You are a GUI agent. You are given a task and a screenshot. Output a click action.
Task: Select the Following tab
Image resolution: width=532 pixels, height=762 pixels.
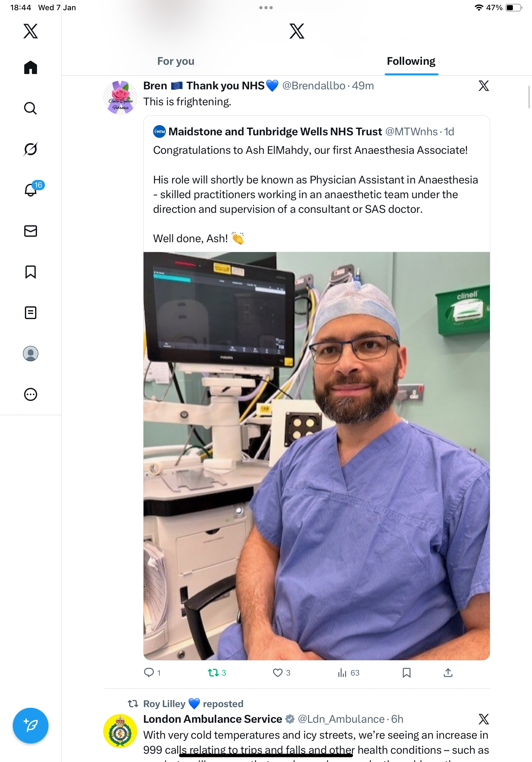pos(411,61)
